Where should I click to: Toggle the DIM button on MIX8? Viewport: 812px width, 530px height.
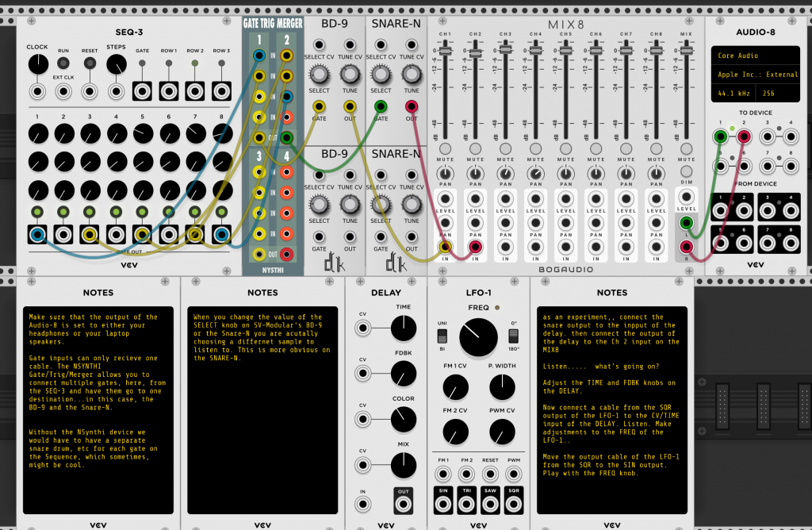(x=686, y=171)
